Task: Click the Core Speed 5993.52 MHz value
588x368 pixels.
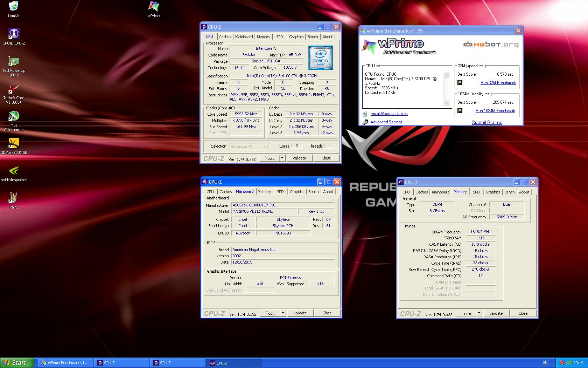Action: click(246, 114)
